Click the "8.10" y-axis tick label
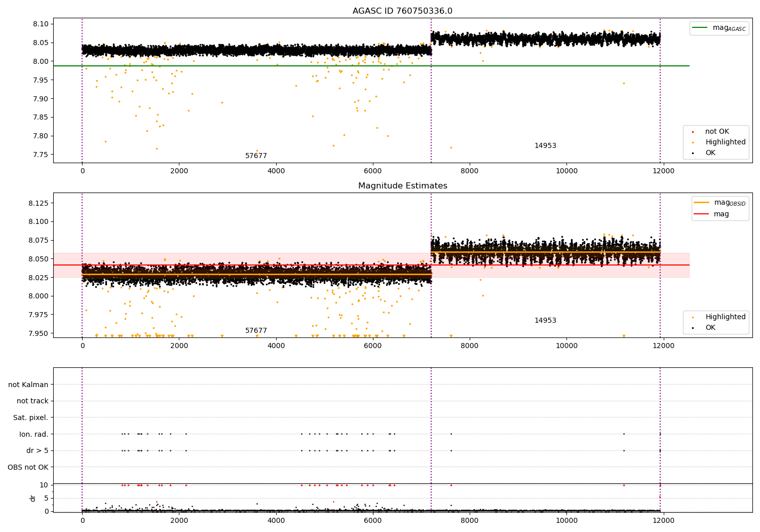Viewport: 760px width, 532px height. tap(41, 24)
